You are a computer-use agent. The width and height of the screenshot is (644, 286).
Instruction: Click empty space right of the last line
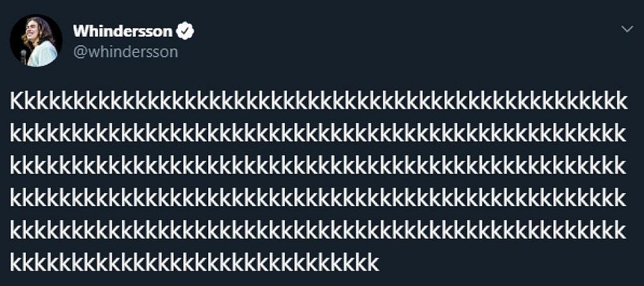[x=503, y=262]
